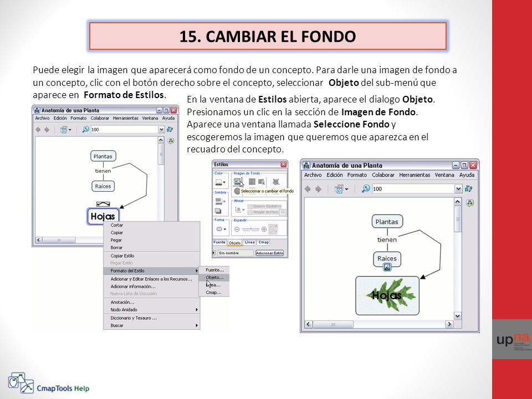Close the Estilos window
The height and width of the screenshot is (399, 532).
(283, 164)
